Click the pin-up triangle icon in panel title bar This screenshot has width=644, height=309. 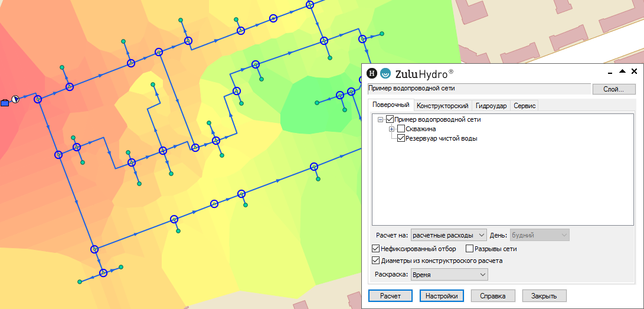[x=622, y=70]
